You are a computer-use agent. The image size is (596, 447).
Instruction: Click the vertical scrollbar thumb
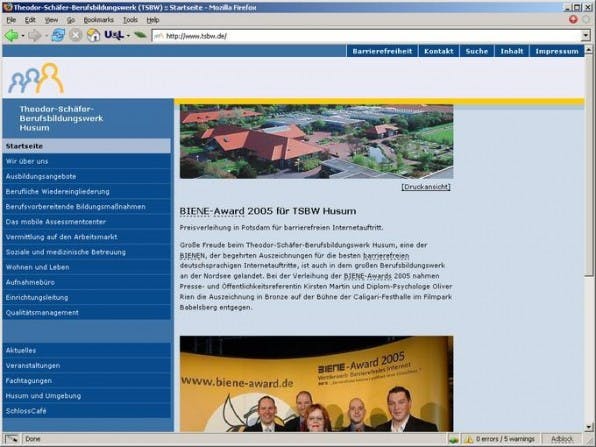click(x=588, y=165)
